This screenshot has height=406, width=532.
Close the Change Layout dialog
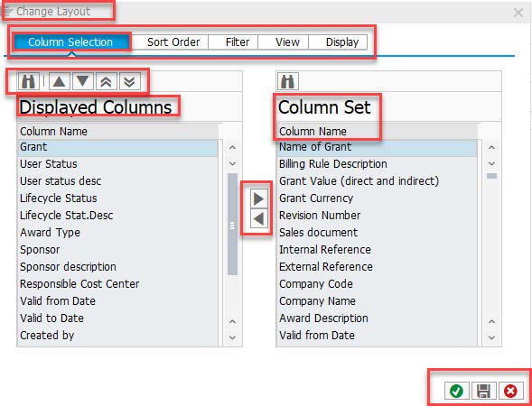518,13
